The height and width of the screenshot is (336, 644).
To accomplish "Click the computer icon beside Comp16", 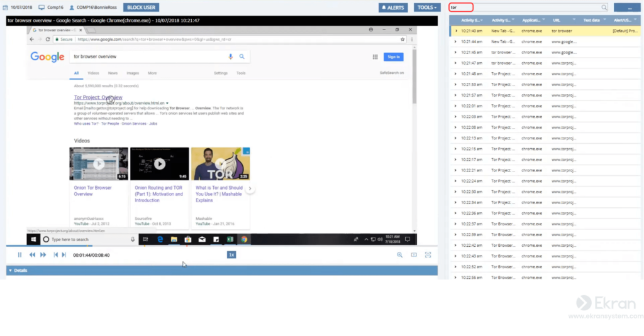I will coord(42,8).
